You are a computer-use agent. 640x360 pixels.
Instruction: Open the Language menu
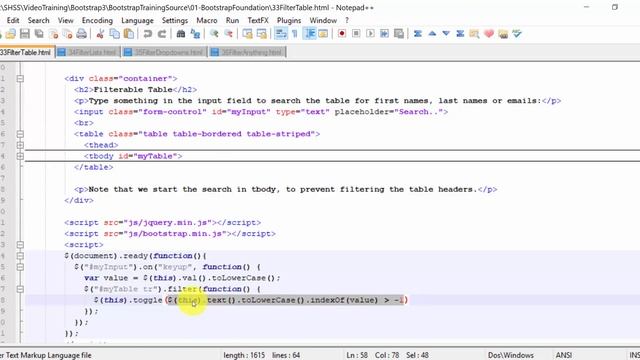(x=137, y=20)
